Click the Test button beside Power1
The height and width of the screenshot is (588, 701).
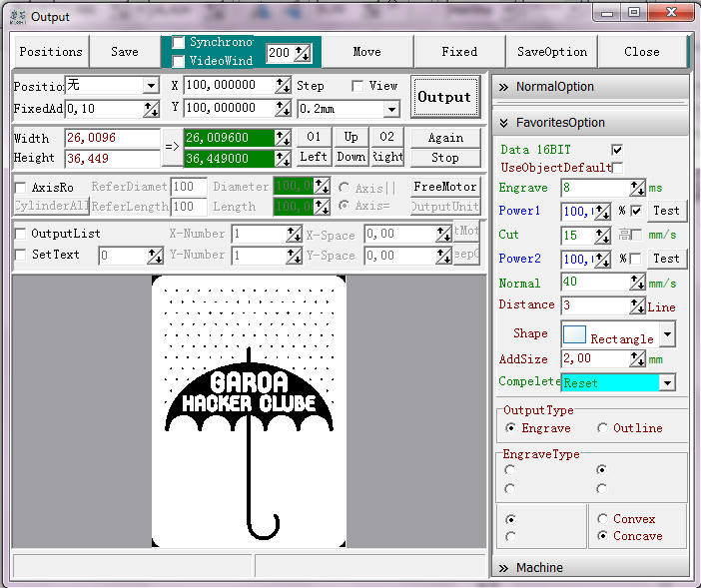click(666, 211)
